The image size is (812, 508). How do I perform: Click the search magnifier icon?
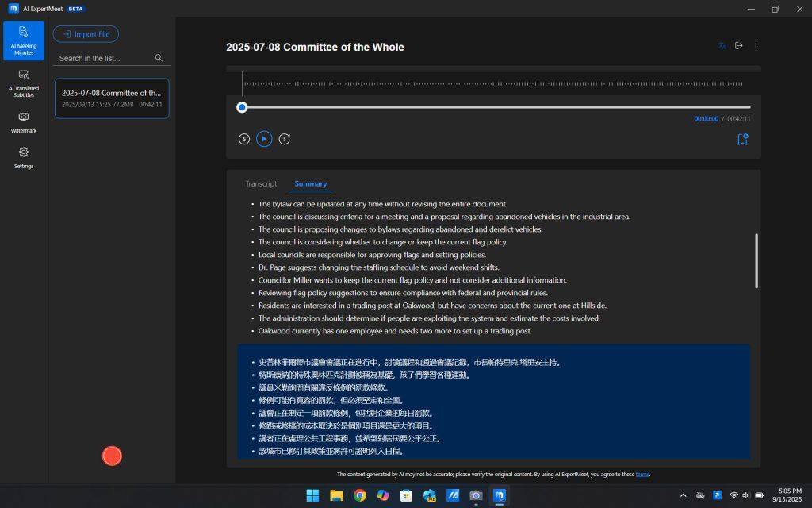coord(159,58)
